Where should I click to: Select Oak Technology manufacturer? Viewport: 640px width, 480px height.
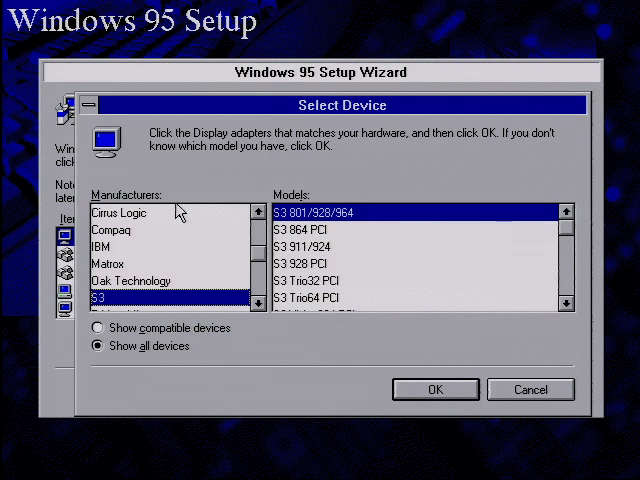pos(170,281)
